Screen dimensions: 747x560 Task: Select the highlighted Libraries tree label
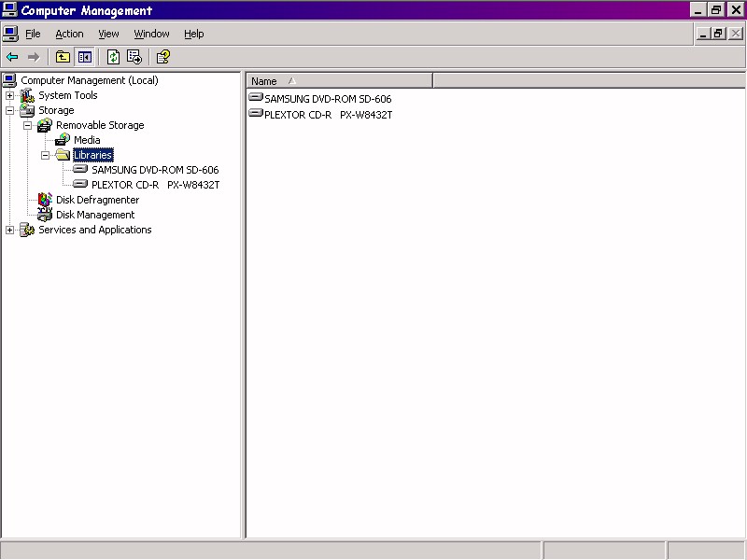[92, 155]
